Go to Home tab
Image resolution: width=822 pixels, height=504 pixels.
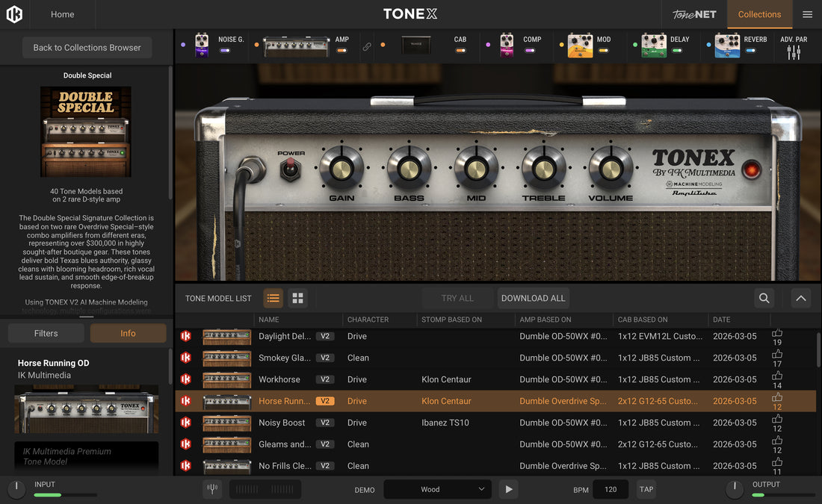point(62,14)
